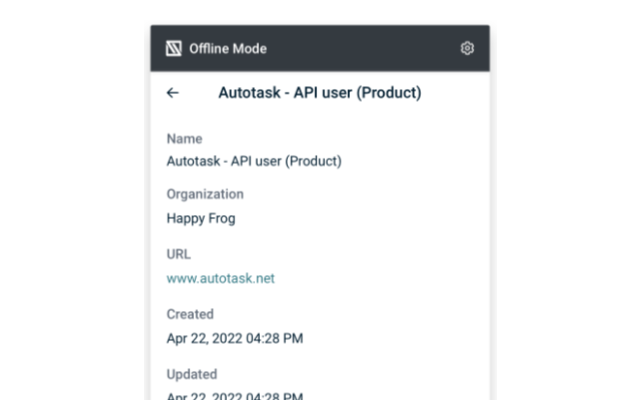This screenshot has width=640, height=400.
Task: Click the URL field label
Action: coord(178,254)
